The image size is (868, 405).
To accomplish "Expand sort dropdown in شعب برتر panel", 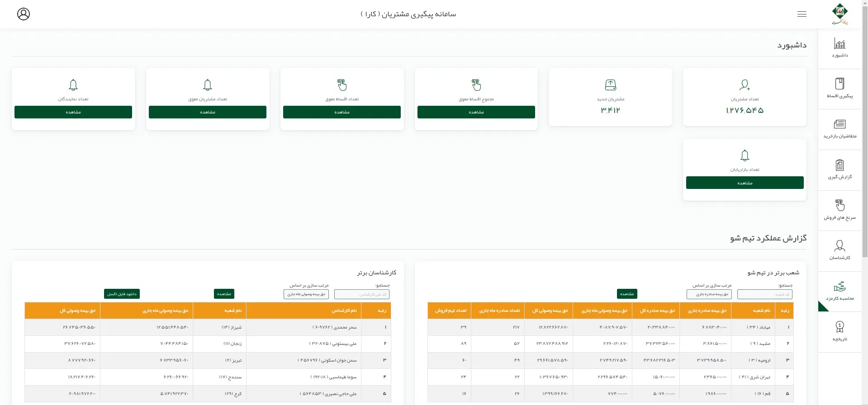I will (x=709, y=294).
